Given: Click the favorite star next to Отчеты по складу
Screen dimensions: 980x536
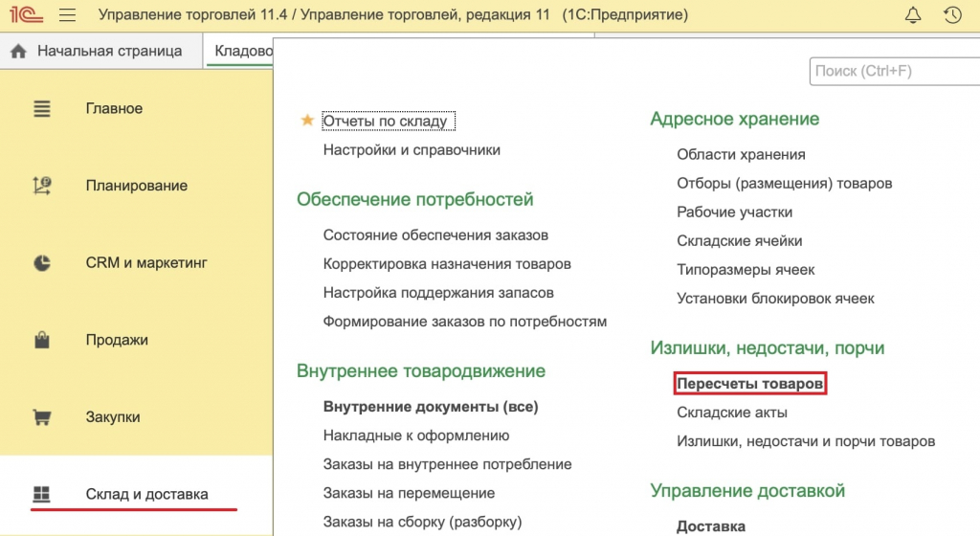Looking at the screenshot, I should pos(307,120).
